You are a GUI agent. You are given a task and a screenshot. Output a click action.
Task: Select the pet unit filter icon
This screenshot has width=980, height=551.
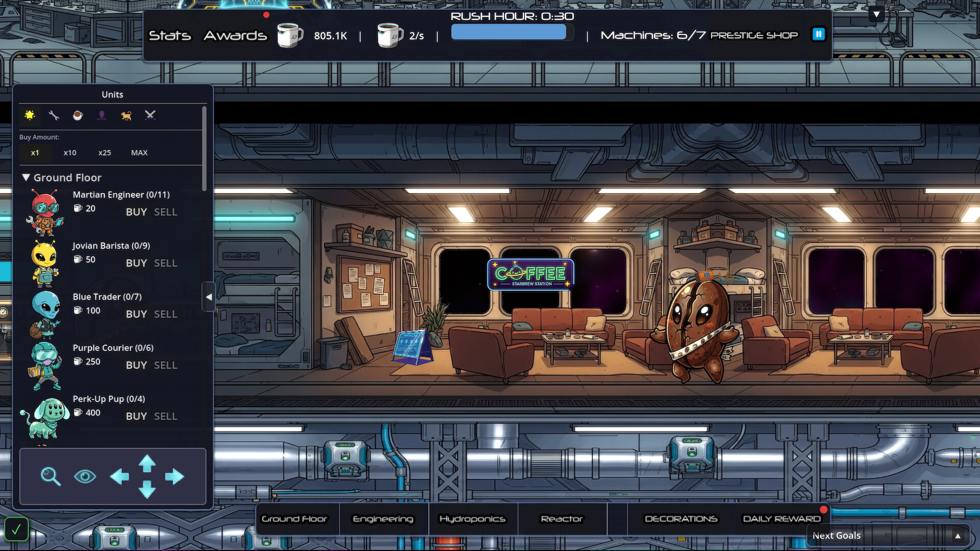click(x=126, y=116)
